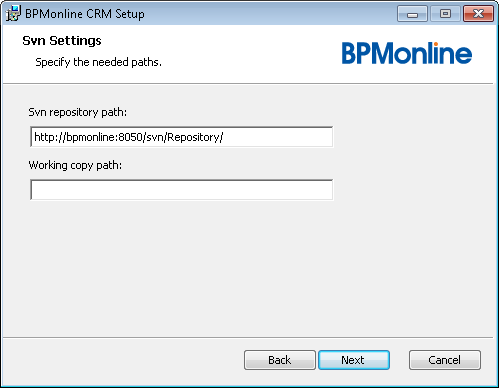Close the BPMonline CRM Setup window

click(478, 14)
